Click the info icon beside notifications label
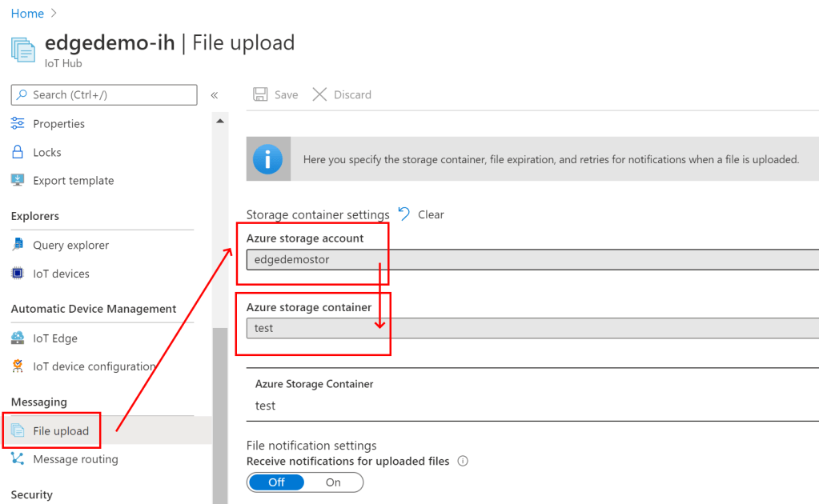819x504 pixels. point(463,462)
